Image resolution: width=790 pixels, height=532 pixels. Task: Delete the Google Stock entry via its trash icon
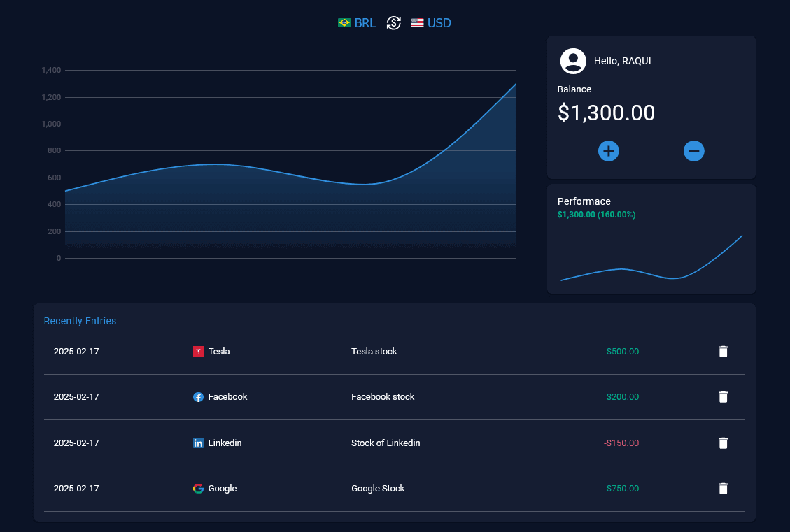click(723, 489)
